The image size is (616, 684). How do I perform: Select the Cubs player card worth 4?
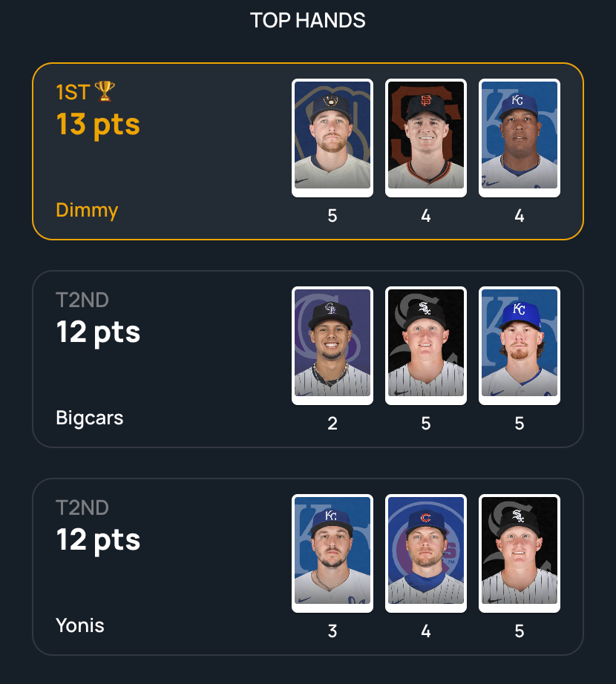[426, 553]
